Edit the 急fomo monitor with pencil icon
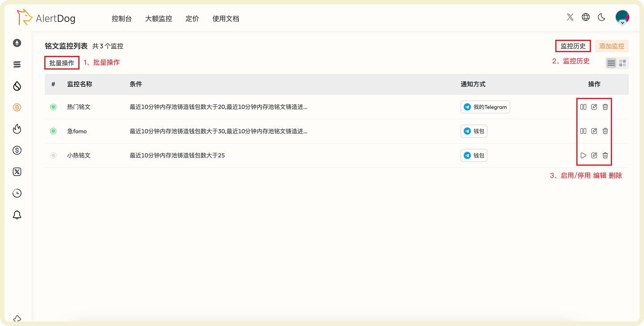Viewport: 644px width, 326px height. tap(594, 131)
